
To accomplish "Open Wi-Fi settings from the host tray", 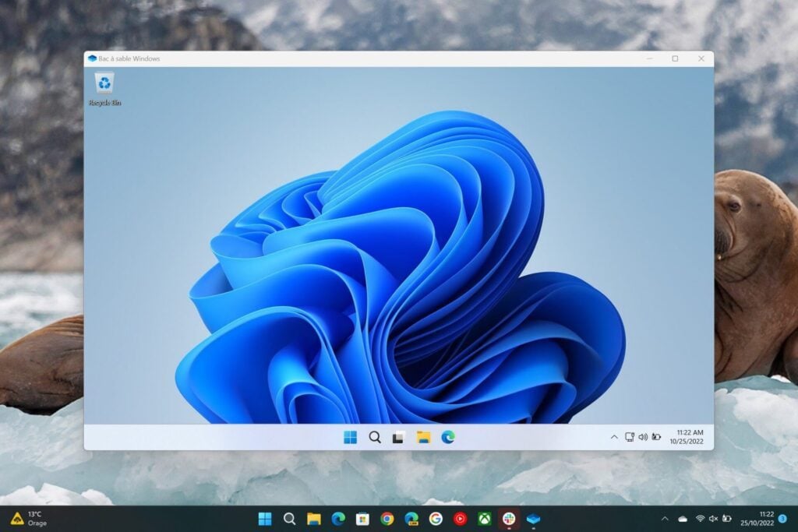I will (701, 519).
